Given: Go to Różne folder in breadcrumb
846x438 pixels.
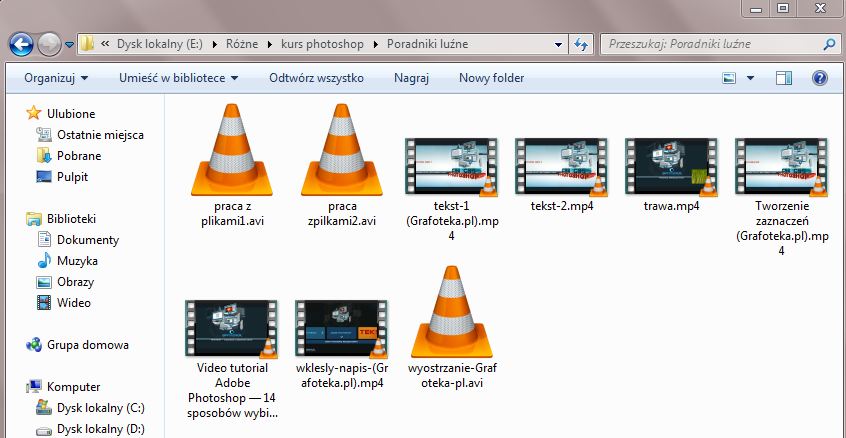Looking at the screenshot, I should click(242, 44).
